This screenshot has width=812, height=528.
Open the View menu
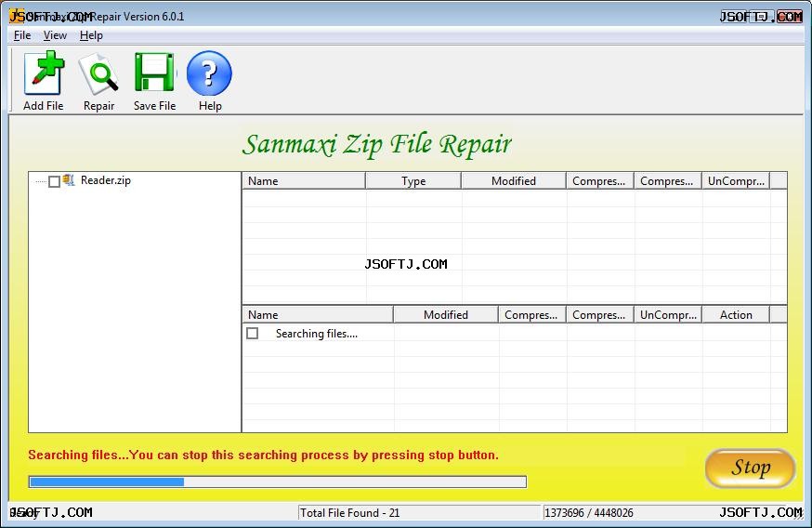[x=55, y=35]
